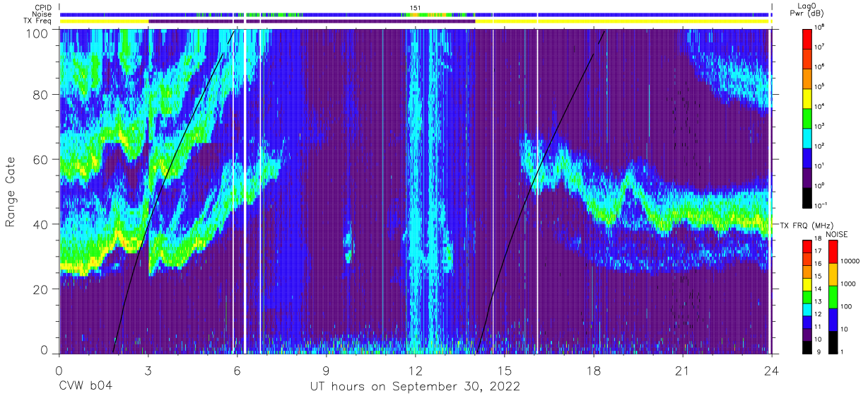Click the x-axis tick label 3
This screenshot has height=401, width=868.
148,370
